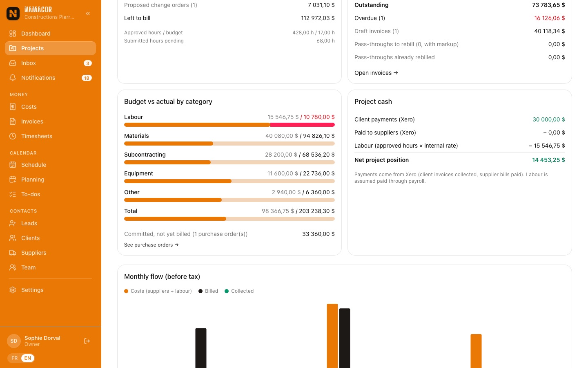This screenshot has height=368, width=588.
Task: Select the EN language option
Action: click(x=28, y=358)
